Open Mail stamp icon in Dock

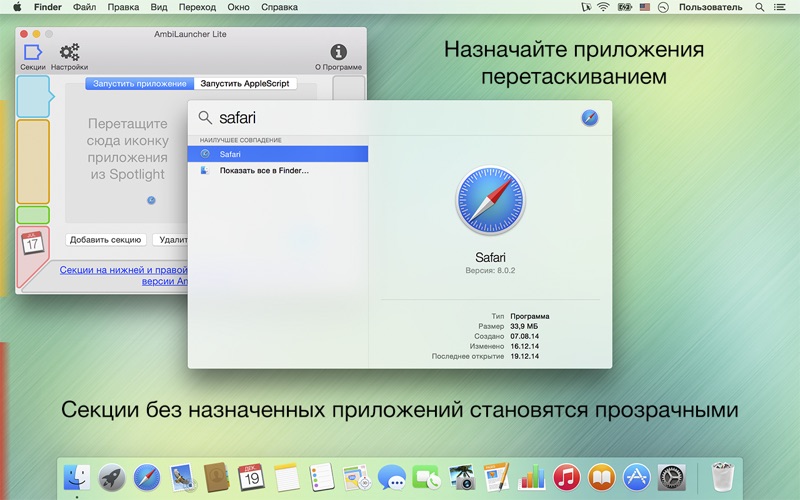coord(182,478)
